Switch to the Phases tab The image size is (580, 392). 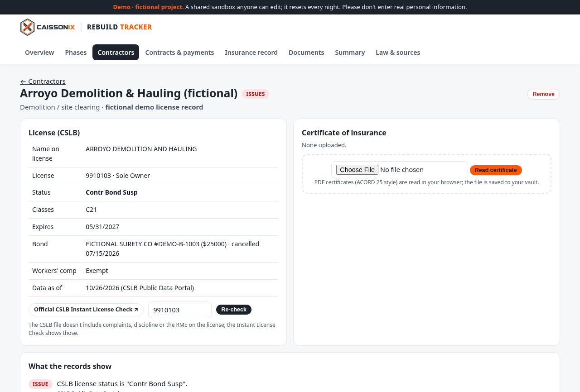click(x=76, y=53)
